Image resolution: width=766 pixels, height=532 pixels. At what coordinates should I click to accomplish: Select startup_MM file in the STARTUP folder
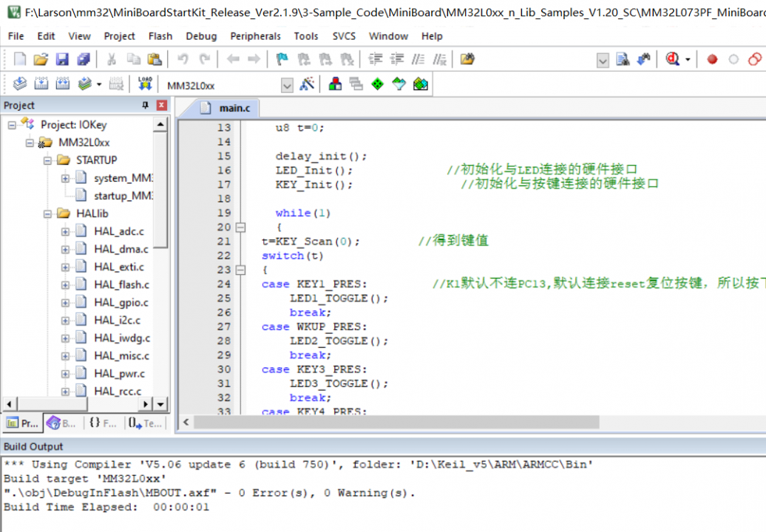pyautogui.click(x=123, y=197)
